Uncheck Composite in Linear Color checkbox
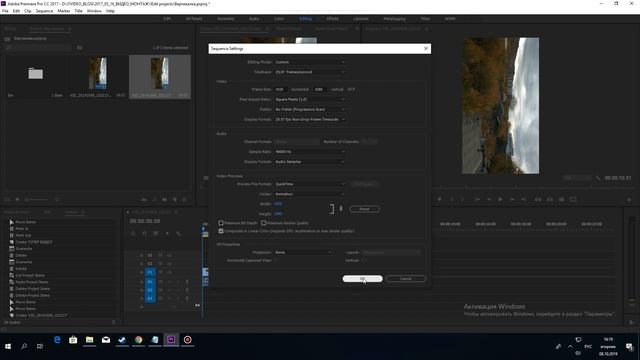 coord(221,231)
